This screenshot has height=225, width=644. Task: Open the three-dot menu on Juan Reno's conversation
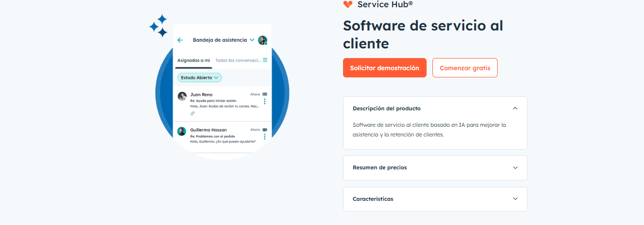click(x=265, y=102)
